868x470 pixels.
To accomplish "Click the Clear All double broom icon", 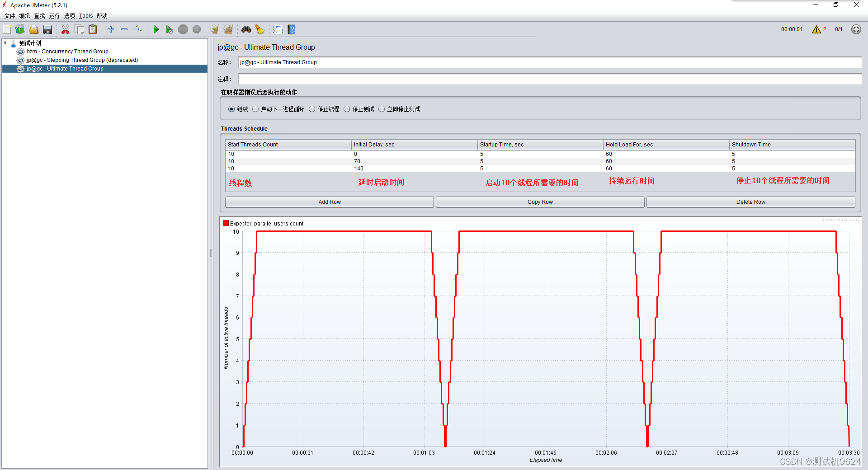I will point(228,29).
